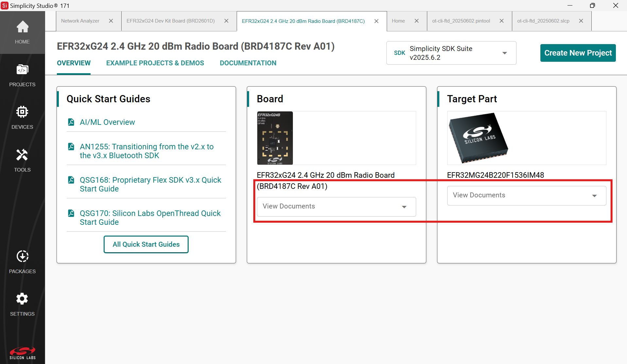Switch to EFR32xG24 Dev Kit Board (BRD2601D) tab

pyautogui.click(x=171, y=21)
